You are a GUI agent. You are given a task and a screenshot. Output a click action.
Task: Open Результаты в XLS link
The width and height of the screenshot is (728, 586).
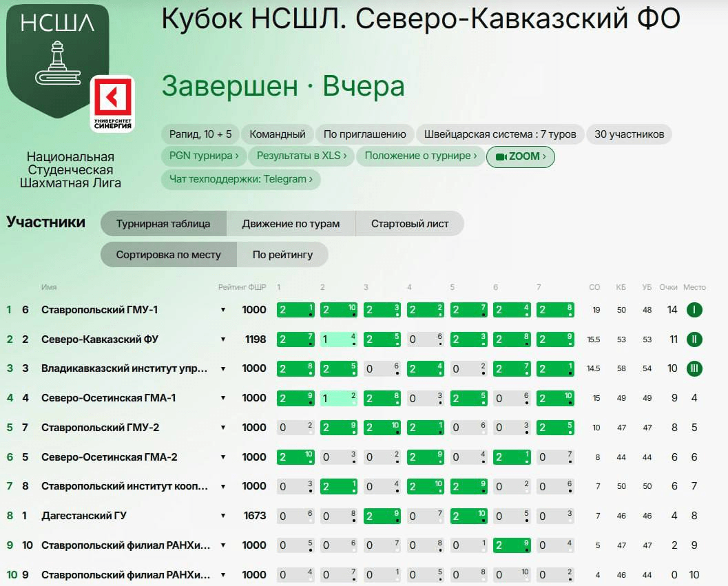302,156
